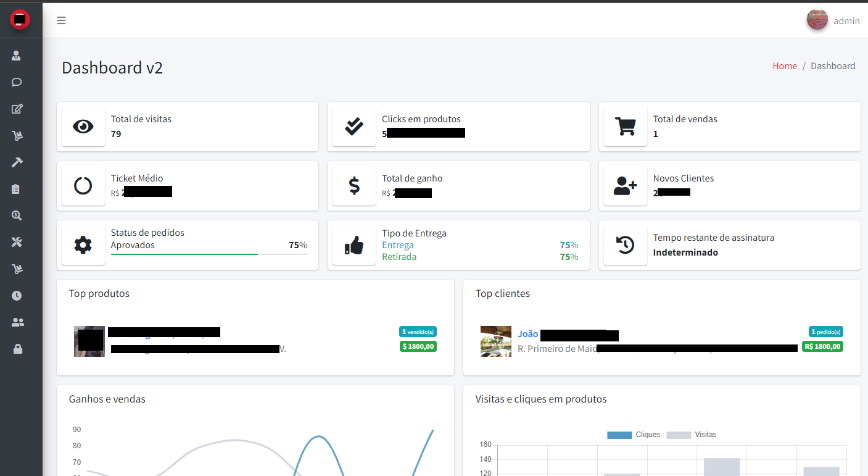Click the 'Ticket Médio' label

pyautogui.click(x=137, y=178)
